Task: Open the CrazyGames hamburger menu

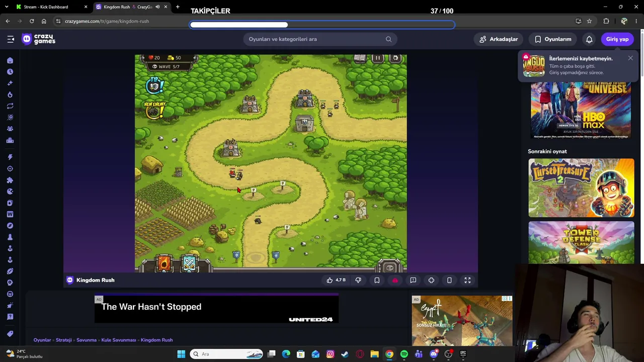Action: tap(11, 39)
